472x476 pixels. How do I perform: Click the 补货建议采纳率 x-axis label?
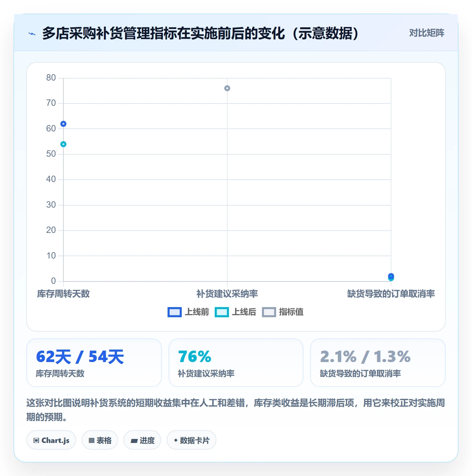click(x=227, y=294)
